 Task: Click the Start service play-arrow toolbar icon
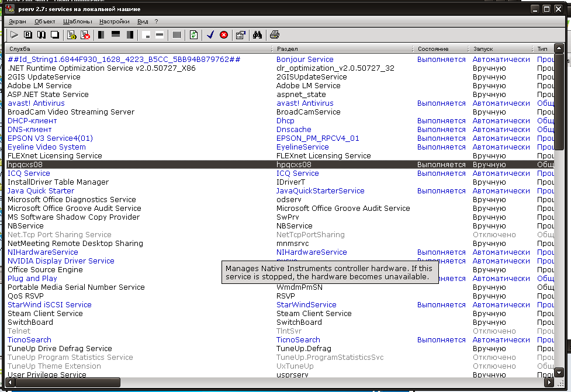pos(14,35)
